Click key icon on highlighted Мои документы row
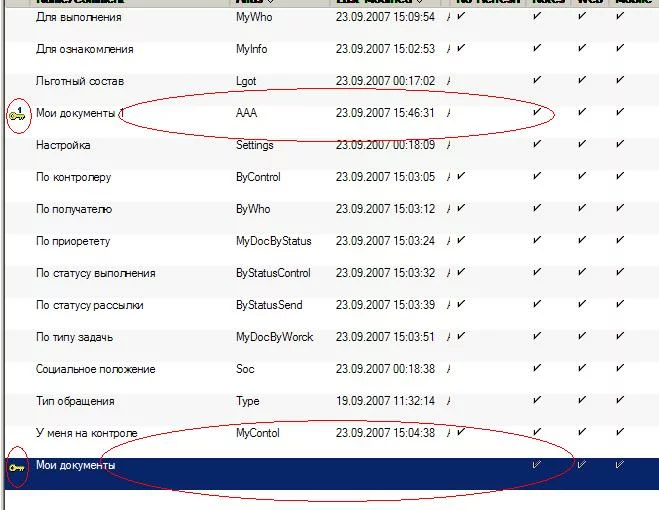The height and width of the screenshot is (510, 659). [x=17, y=467]
